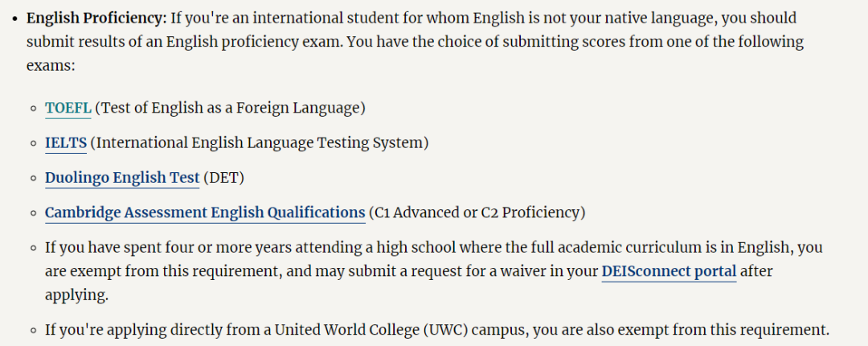Click the word exams: ending the intro

(x=51, y=66)
